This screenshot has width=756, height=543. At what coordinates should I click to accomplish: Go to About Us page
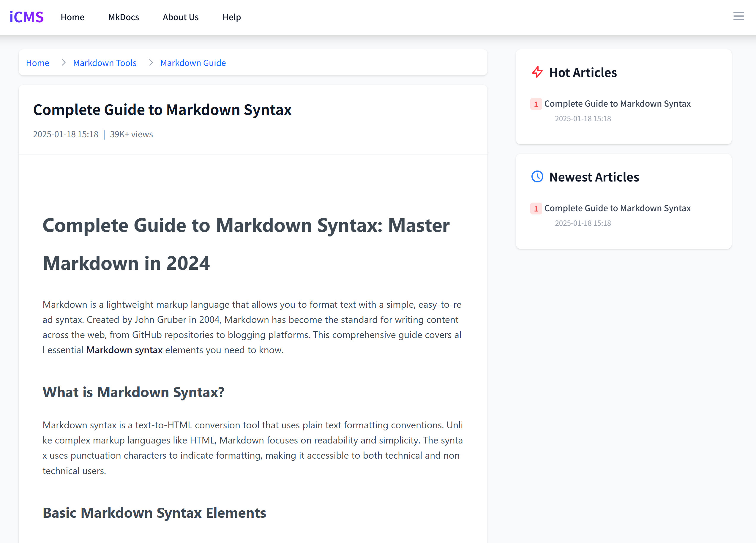tap(180, 17)
